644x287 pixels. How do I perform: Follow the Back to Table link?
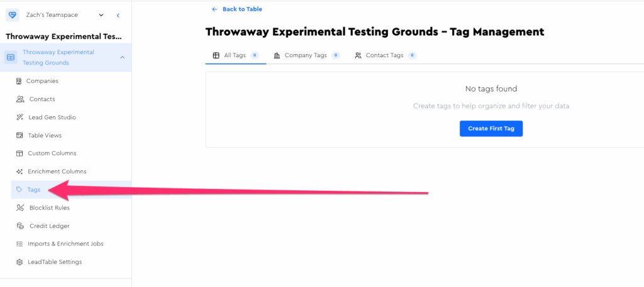point(237,9)
